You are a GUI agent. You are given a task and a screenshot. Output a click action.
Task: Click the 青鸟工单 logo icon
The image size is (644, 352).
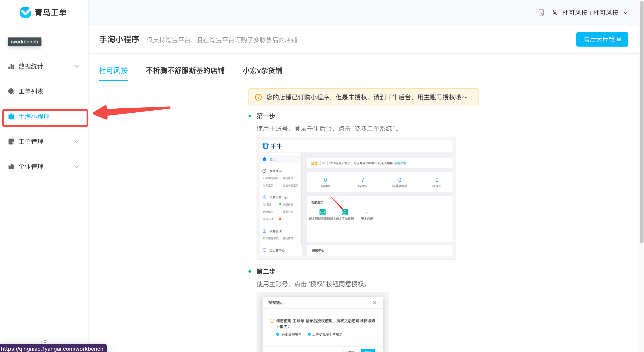point(26,12)
